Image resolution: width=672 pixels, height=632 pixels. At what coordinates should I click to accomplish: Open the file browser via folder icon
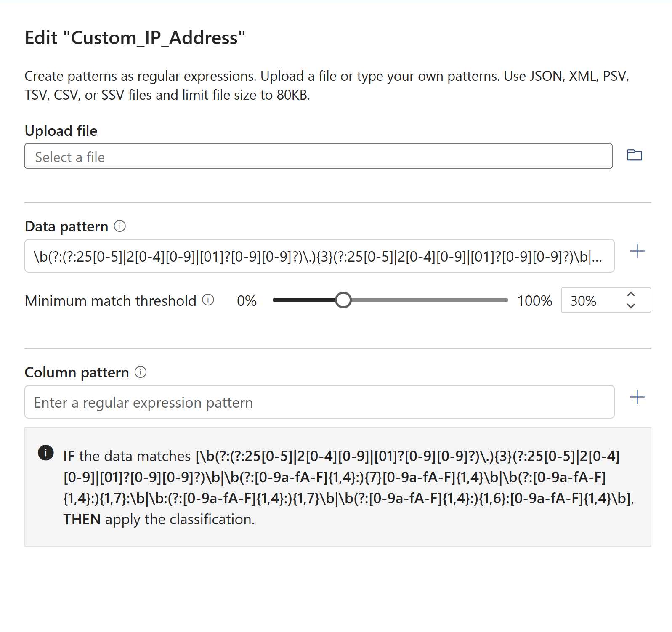point(635,155)
